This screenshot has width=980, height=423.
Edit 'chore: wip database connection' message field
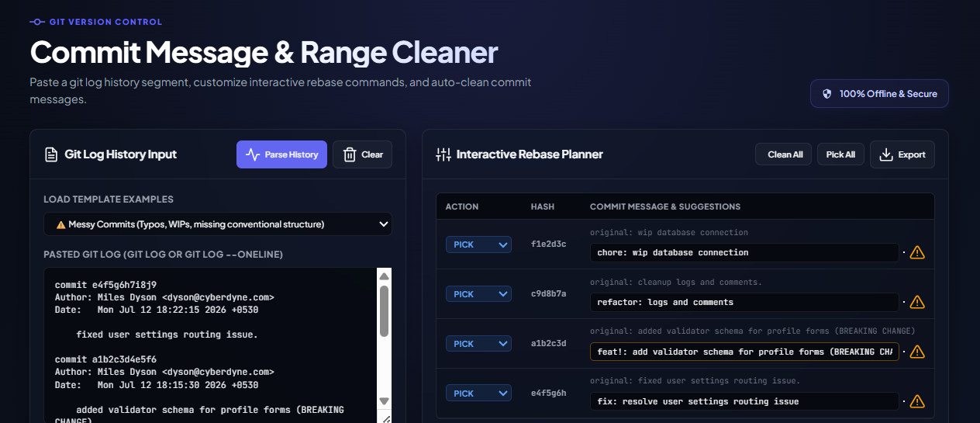pyautogui.click(x=744, y=252)
